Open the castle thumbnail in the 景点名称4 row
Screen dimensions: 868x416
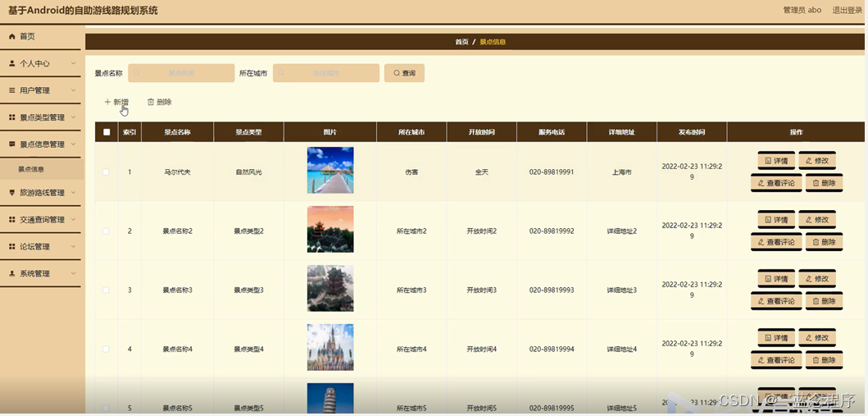coord(330,347)
